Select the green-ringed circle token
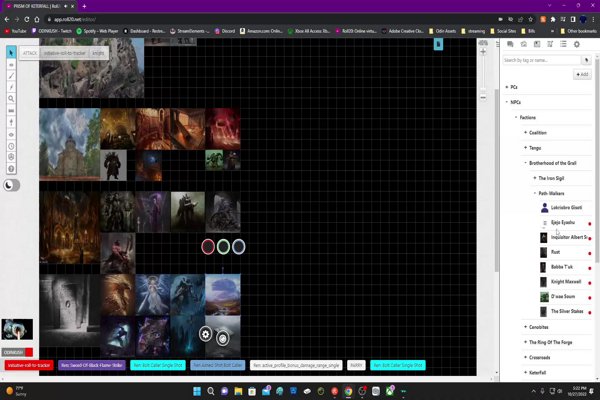This screenshot has height=400, width=600. click(x=223, y=247)
